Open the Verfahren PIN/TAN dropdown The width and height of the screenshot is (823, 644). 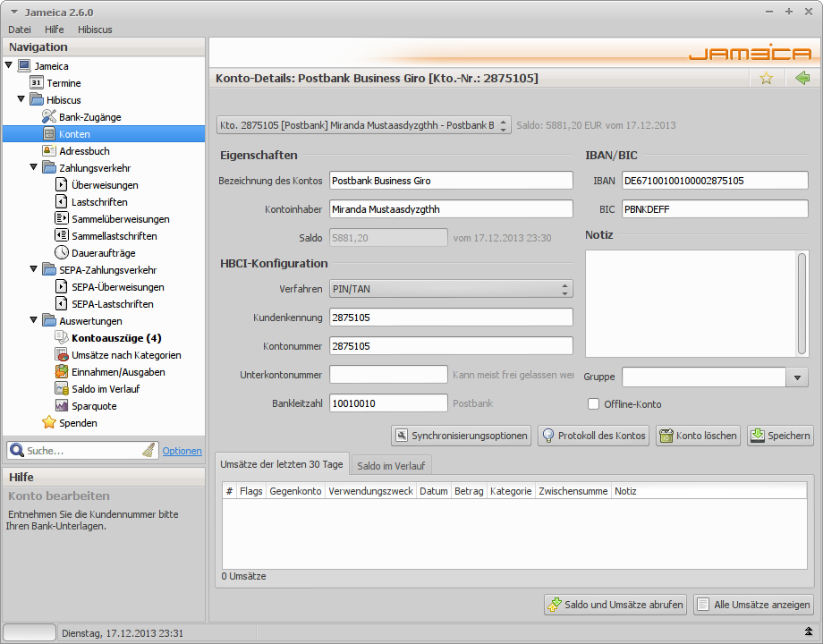pos(451,289)
